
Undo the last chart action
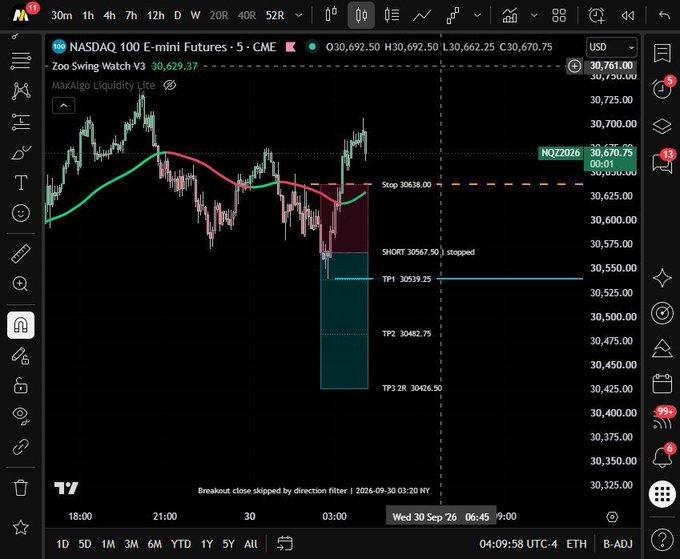664,16
